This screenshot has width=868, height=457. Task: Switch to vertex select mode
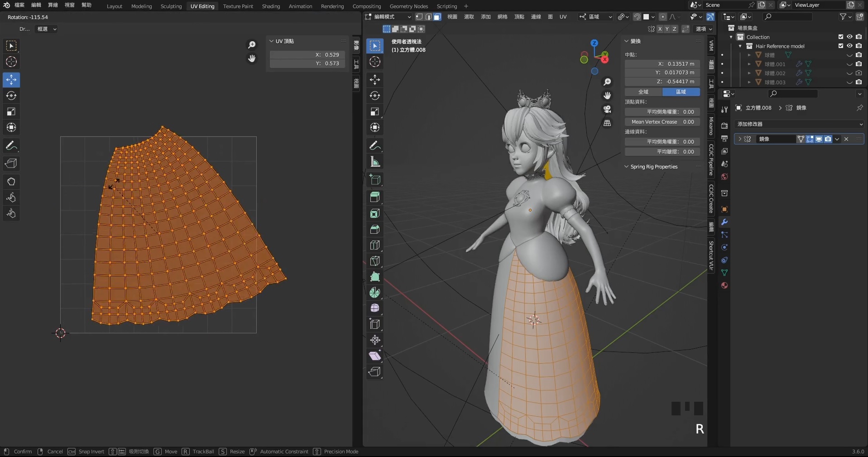(419, 17)
